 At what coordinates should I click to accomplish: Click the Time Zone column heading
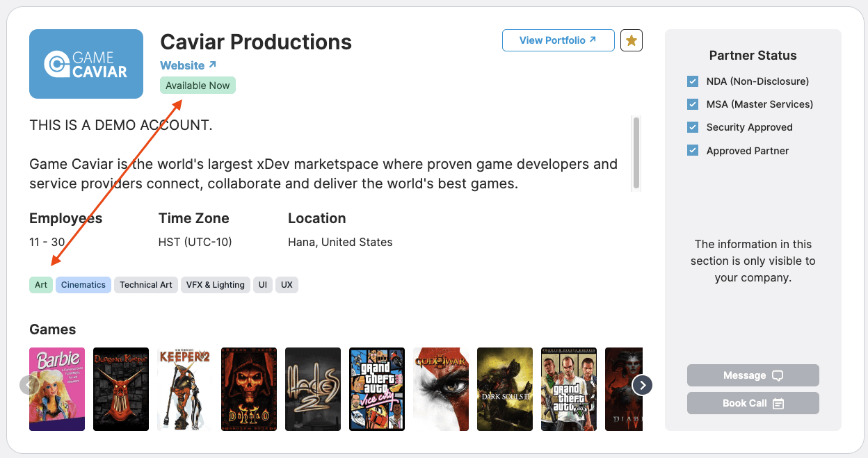pos(194,218)
